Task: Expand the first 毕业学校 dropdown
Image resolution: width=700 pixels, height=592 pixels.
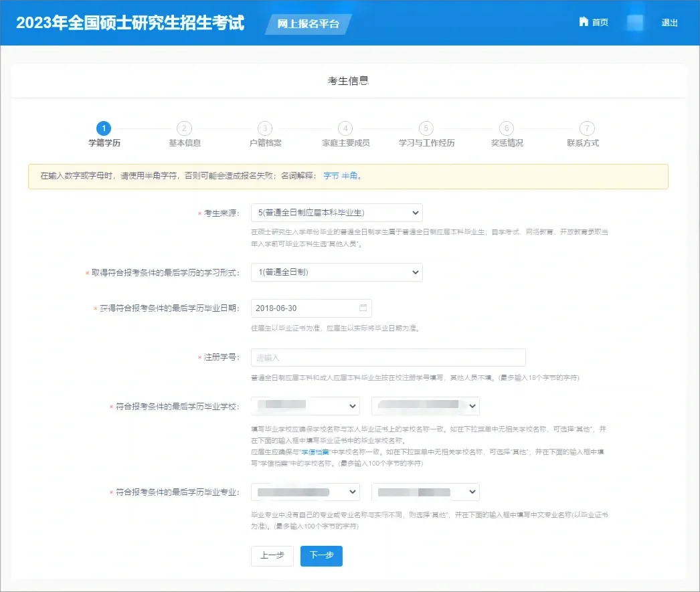Action: coord(305,405)
